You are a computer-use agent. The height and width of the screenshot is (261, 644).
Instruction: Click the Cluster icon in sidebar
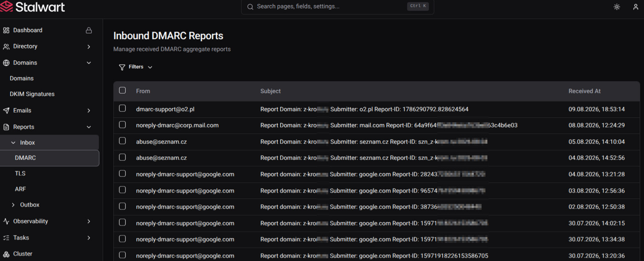pyautogui.click(x=6, y=254)
